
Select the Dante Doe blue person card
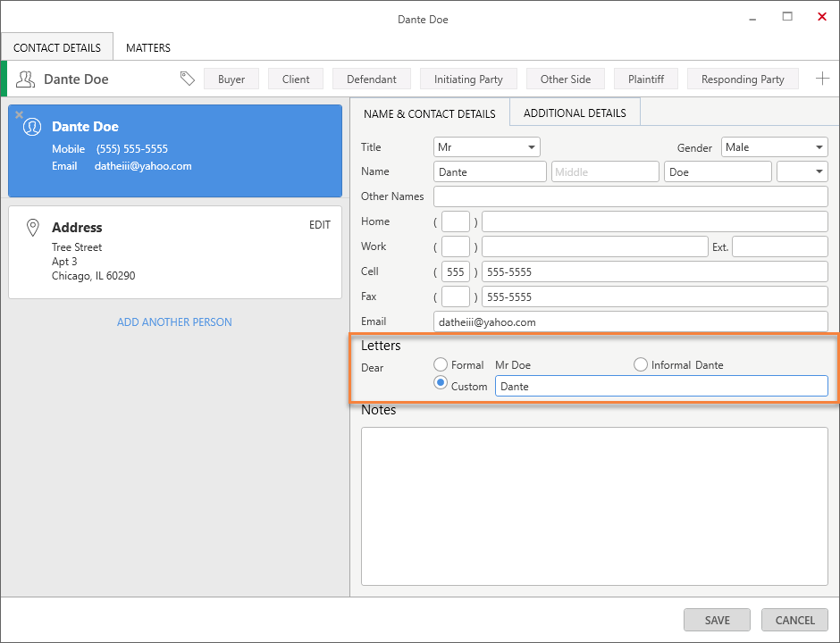[x=175, y=151]
